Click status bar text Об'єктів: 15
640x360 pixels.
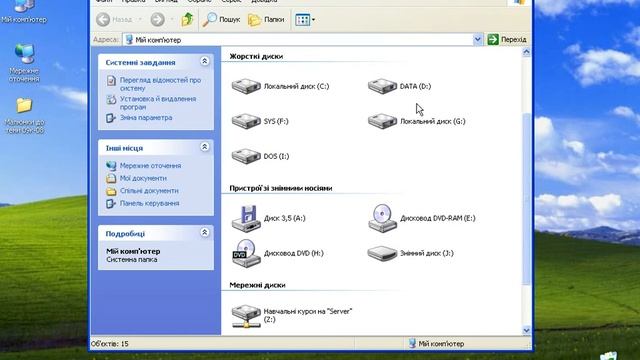click(109, 344)
